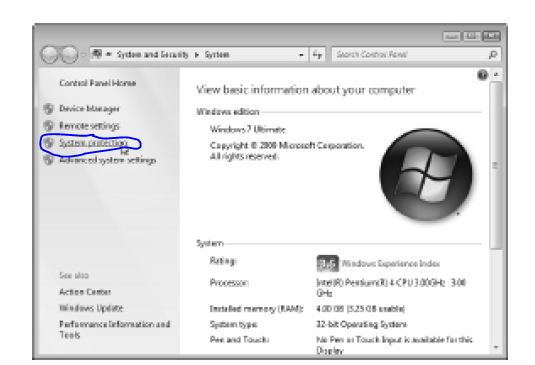Image resolution: width=535 pixels, height=365 pixels.
Task: Click the Windows 7 Ultimate text
Action: coord(248,130)
